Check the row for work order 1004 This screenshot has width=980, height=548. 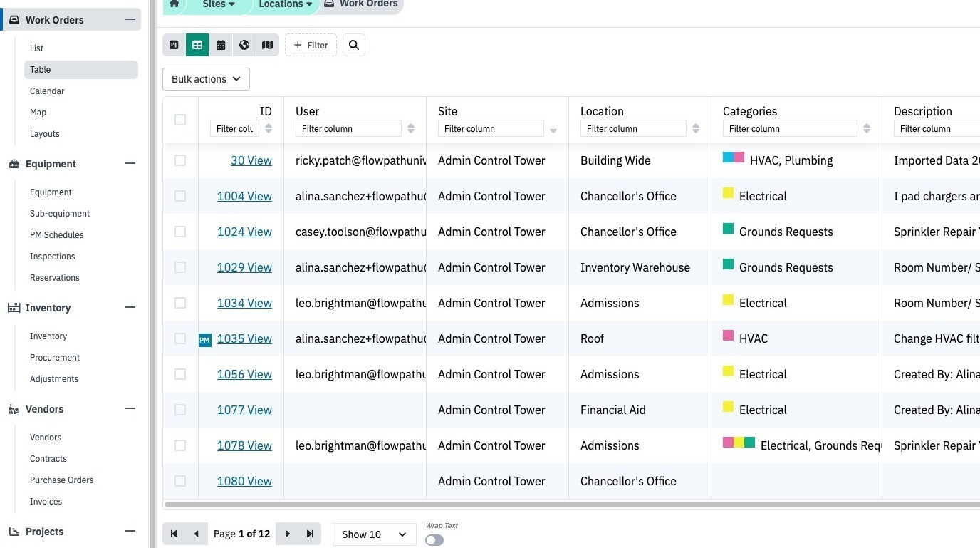tap(180, 196)
